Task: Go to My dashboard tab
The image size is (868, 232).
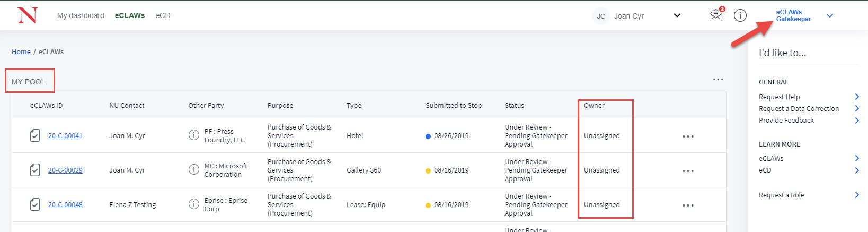Action: tap(81, 15)
